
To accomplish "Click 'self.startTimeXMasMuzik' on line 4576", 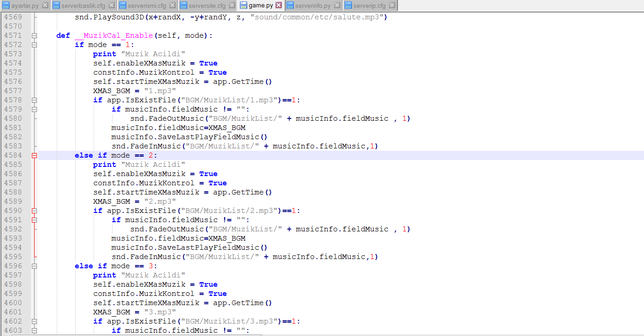I will tap(146, 82).
